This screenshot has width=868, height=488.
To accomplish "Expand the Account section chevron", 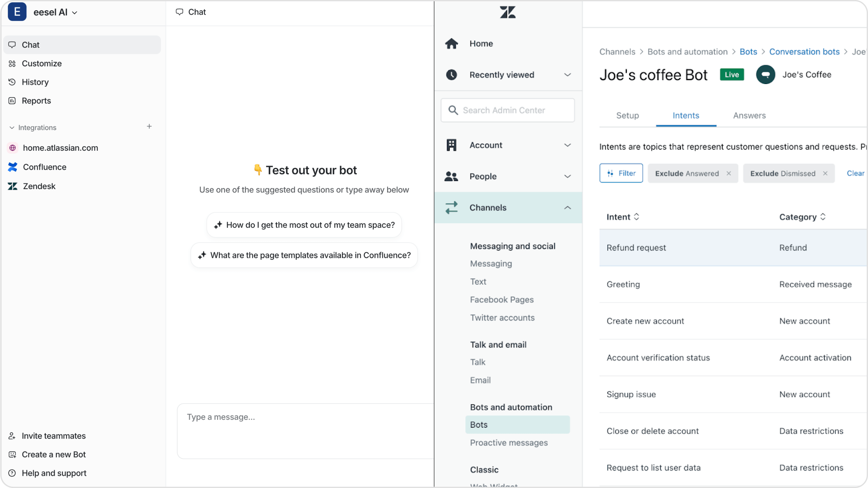I will [567, 145].
